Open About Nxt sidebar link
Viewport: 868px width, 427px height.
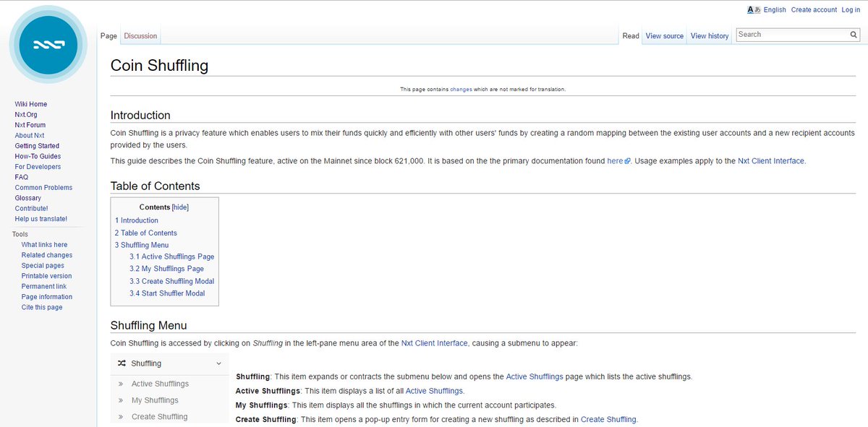(30, 136)
